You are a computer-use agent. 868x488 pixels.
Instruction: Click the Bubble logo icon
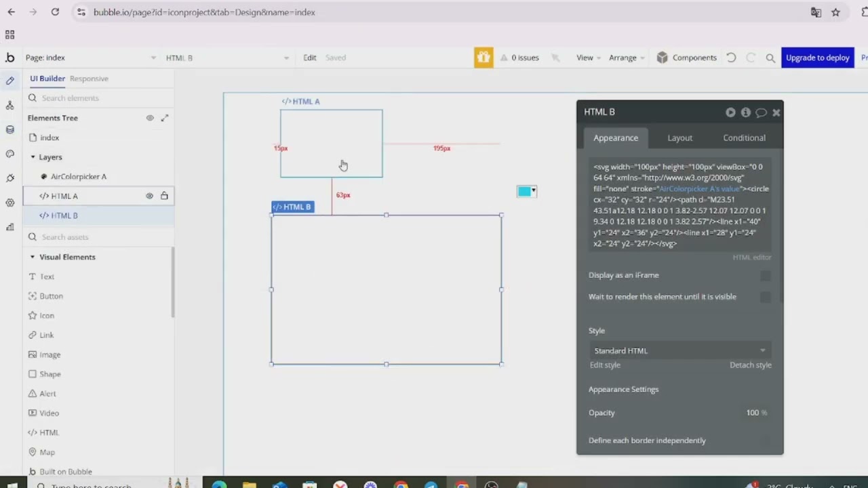[x=9, y=58]
